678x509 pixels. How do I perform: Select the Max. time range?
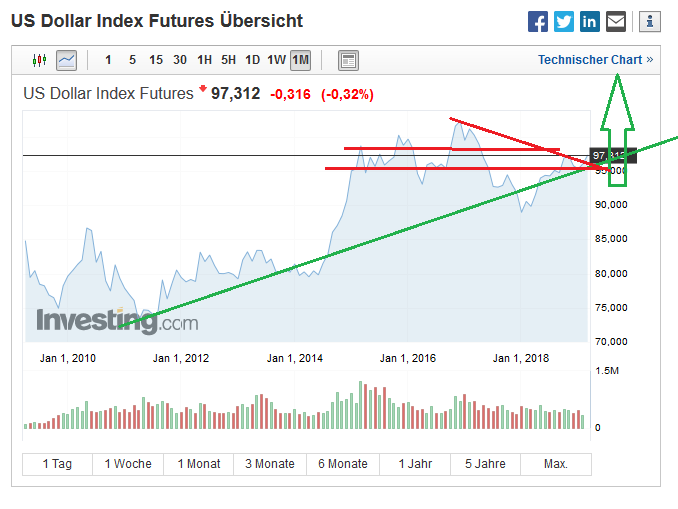(x=555, y=464)
